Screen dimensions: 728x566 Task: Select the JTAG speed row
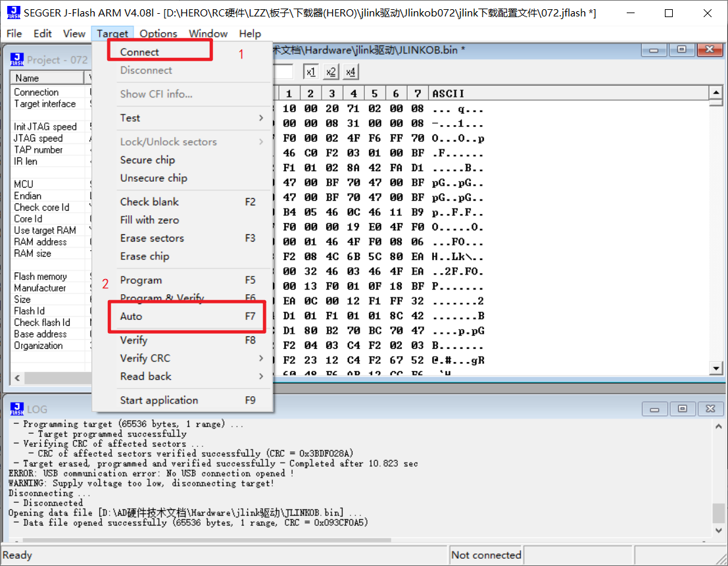pos(51,138)
